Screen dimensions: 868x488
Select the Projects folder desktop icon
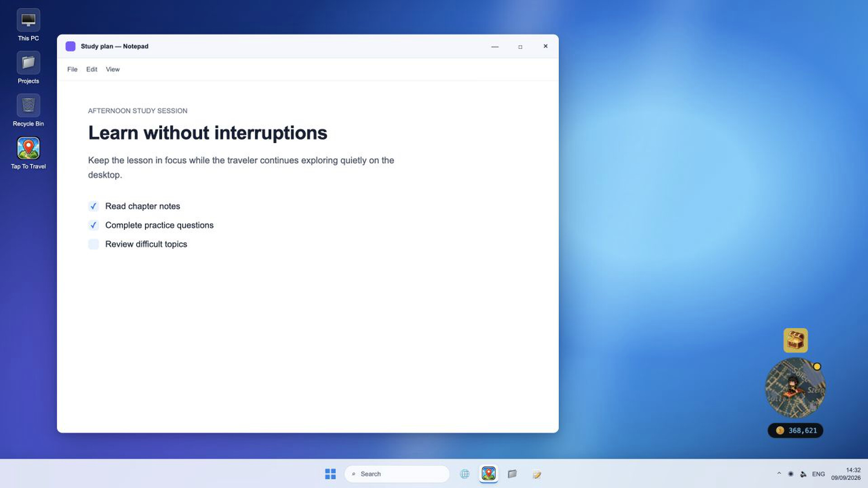tap(28, 68)
